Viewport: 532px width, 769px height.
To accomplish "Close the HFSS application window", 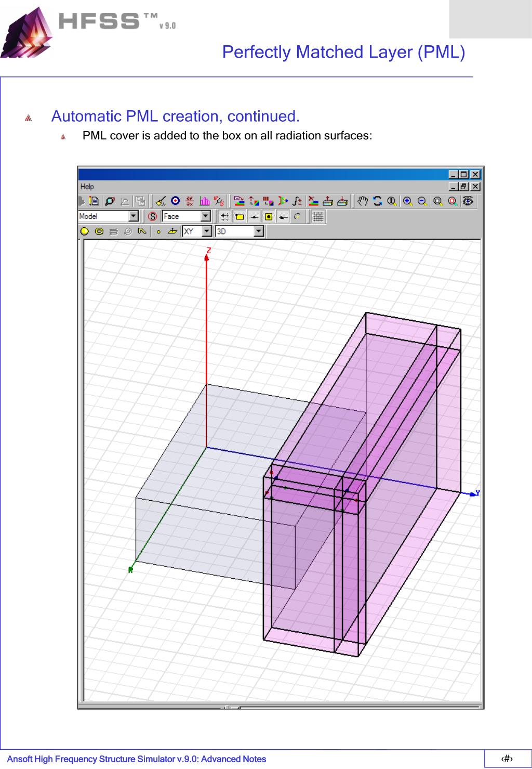I will tap(475, 174).
